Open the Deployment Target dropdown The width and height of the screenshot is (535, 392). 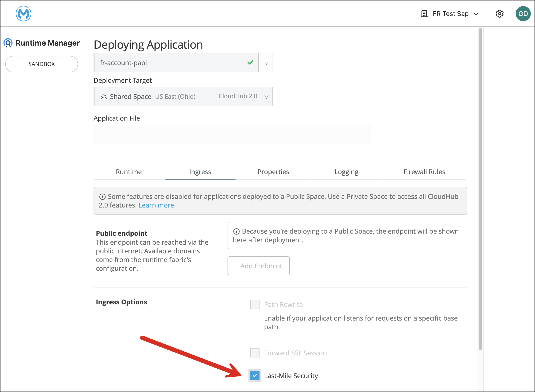pyautogui.click(x=266, y=97)
